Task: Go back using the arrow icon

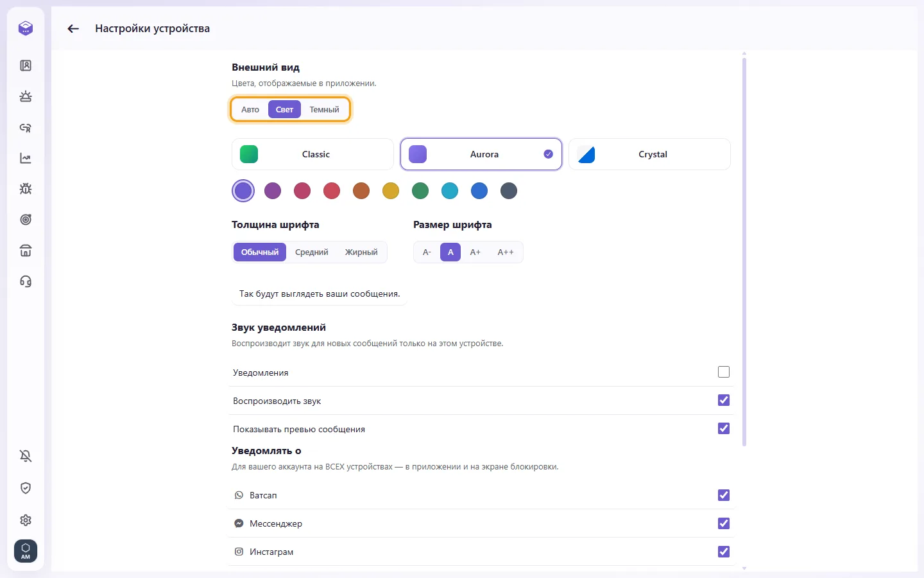Action: pos(73,28)
